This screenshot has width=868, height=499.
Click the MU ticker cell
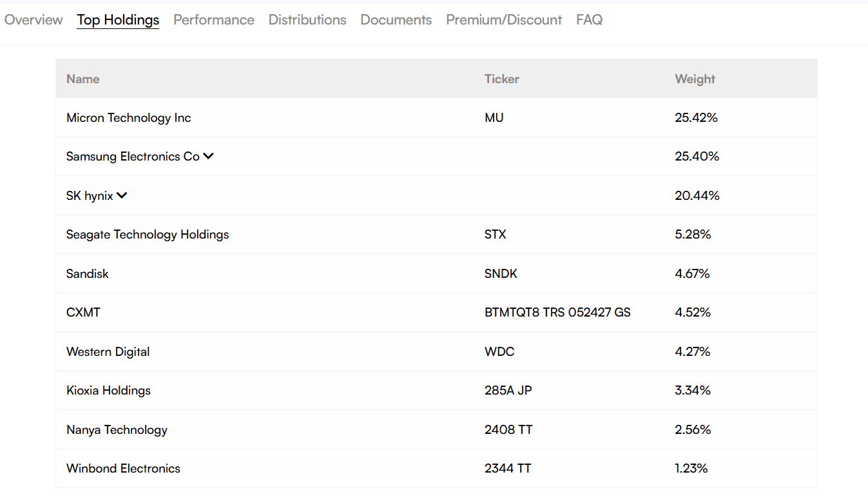pos(494,118)
